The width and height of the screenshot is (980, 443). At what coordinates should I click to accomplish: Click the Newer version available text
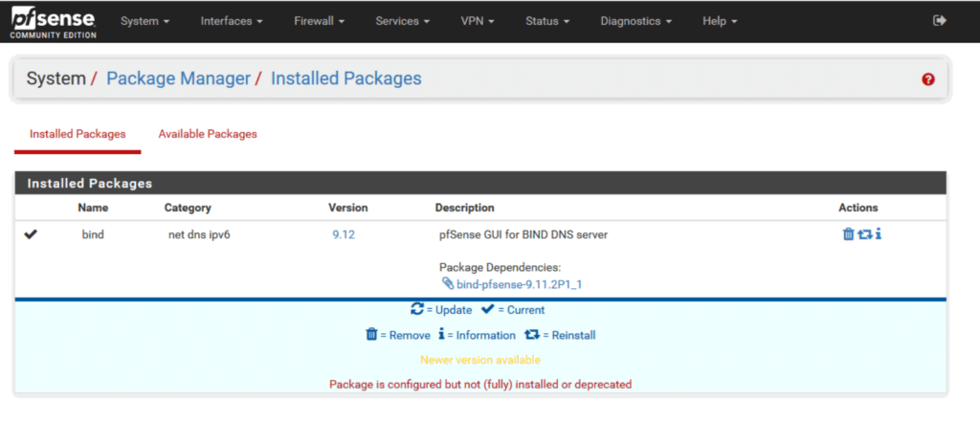click(x=480, y=360)
